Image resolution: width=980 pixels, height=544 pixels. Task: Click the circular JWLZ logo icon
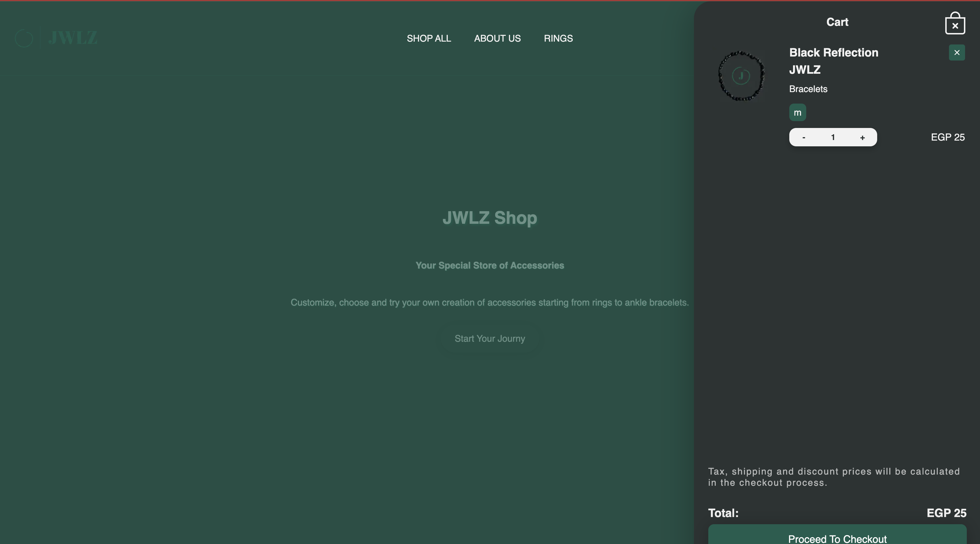pos(24,38)
